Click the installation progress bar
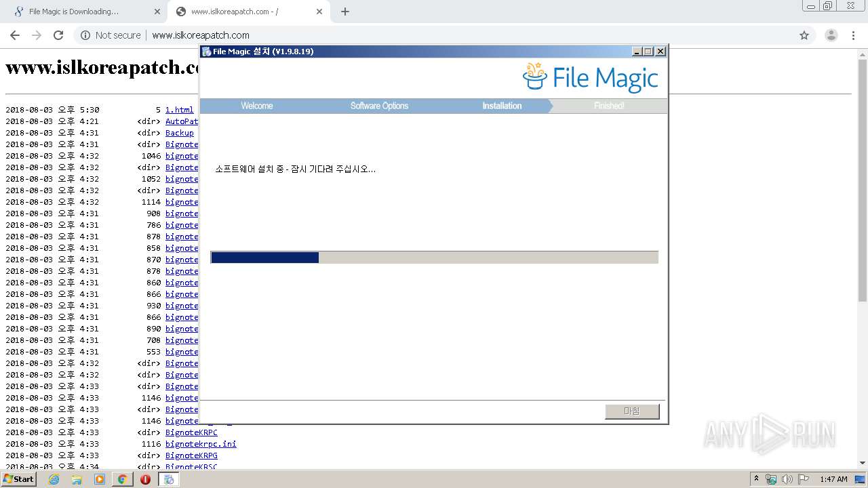868x488 pixels. pyautogui.click(x=434, y=258)
